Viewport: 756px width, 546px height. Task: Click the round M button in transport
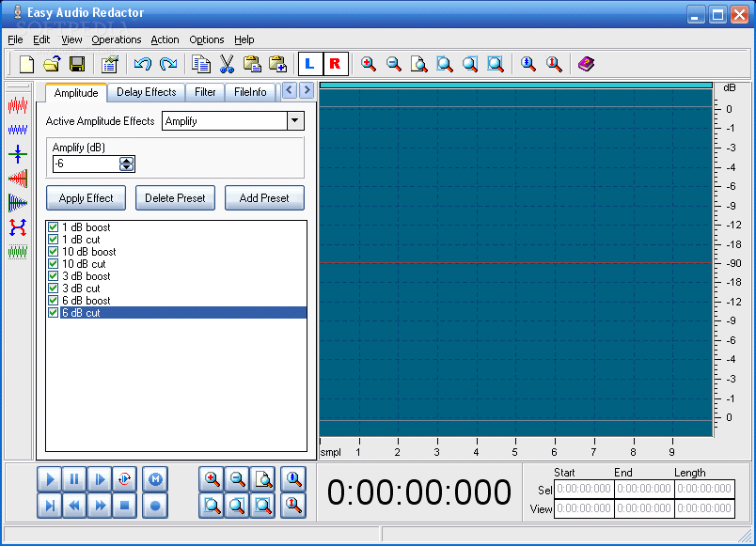[x=155, y=479]
